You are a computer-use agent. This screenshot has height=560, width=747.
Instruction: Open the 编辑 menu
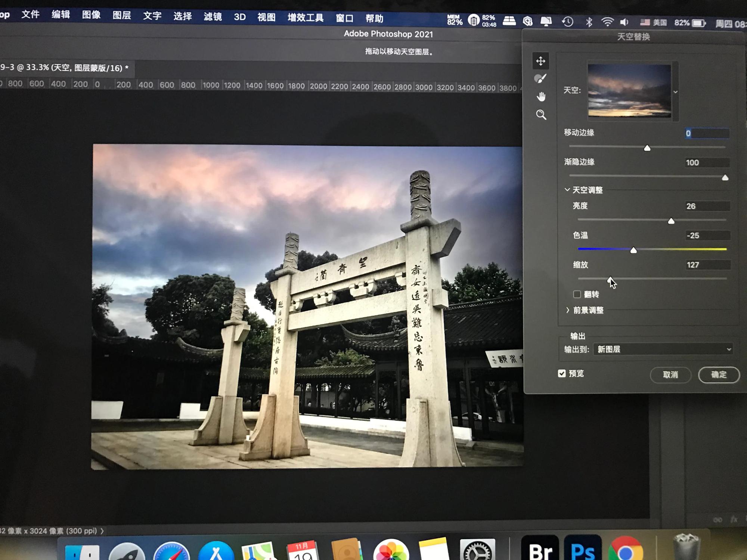pos(61,15)
